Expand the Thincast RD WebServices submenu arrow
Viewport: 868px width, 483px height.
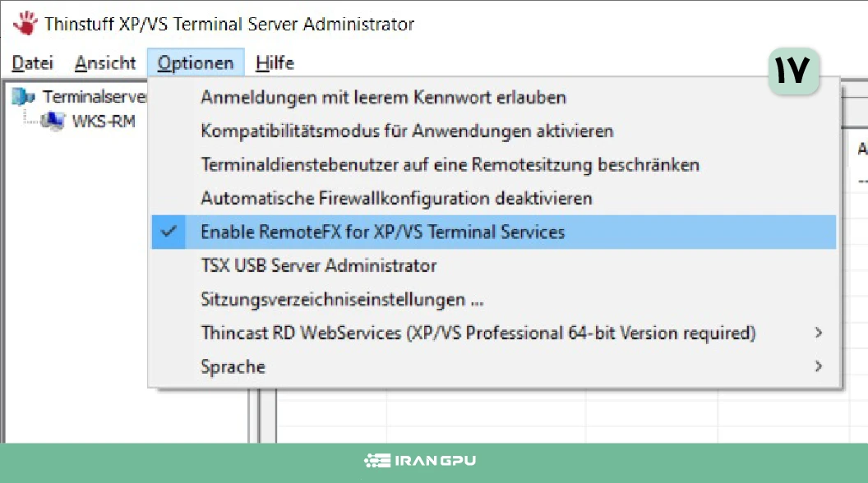click(818, 333)
